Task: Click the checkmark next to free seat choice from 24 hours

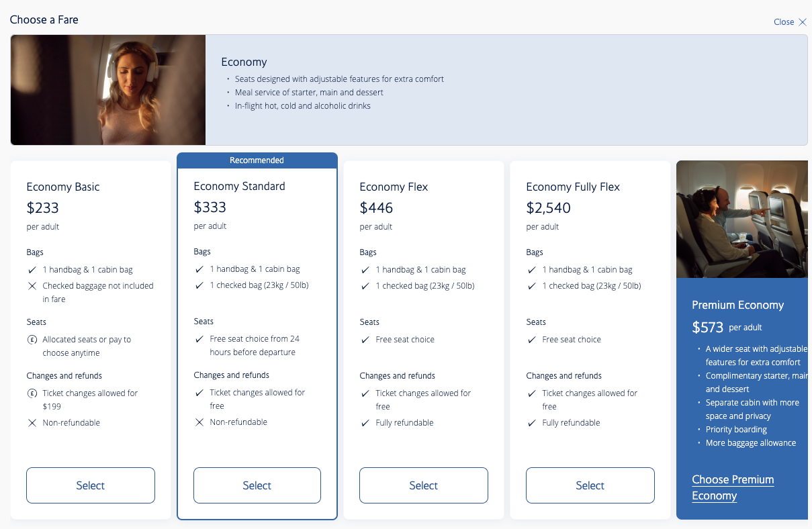Action: (199, 339)
